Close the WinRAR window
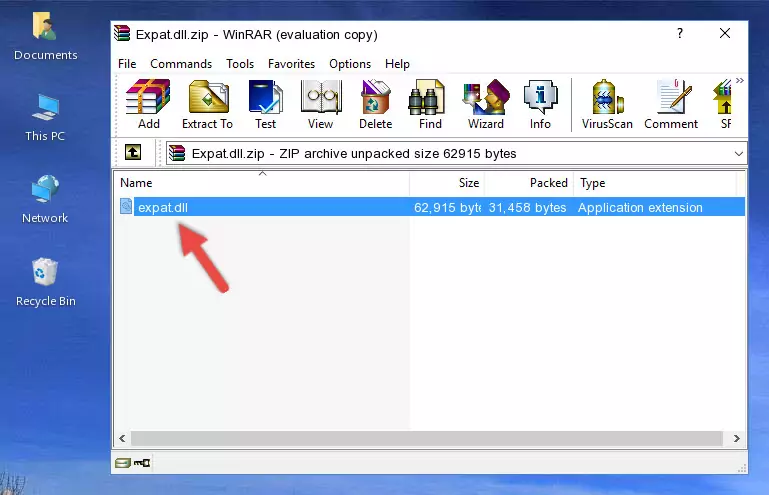The image size is (769, 495). [725, 33]
